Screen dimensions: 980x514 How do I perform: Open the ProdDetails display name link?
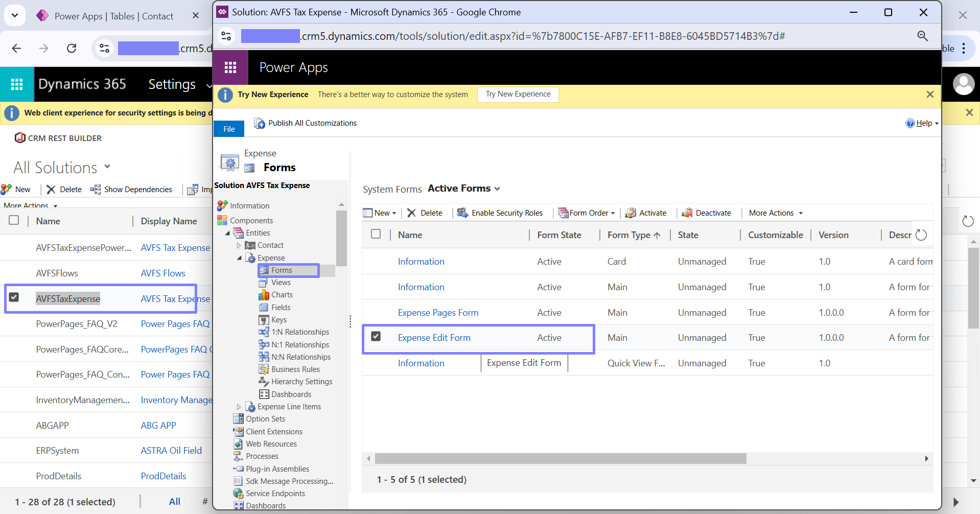[164, 476]
